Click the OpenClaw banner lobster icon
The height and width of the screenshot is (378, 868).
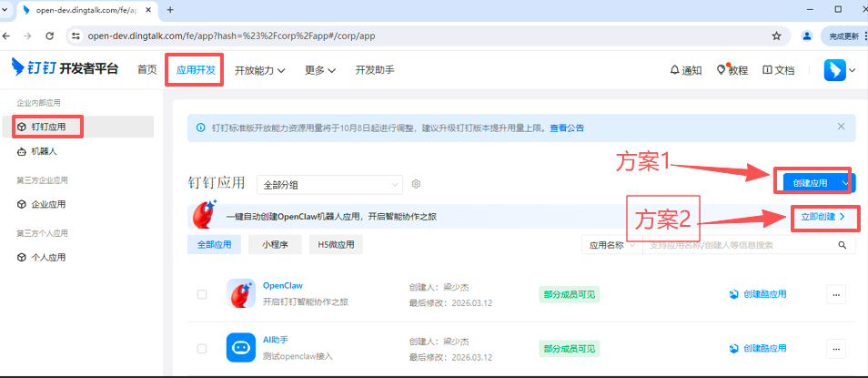point(205,214)
